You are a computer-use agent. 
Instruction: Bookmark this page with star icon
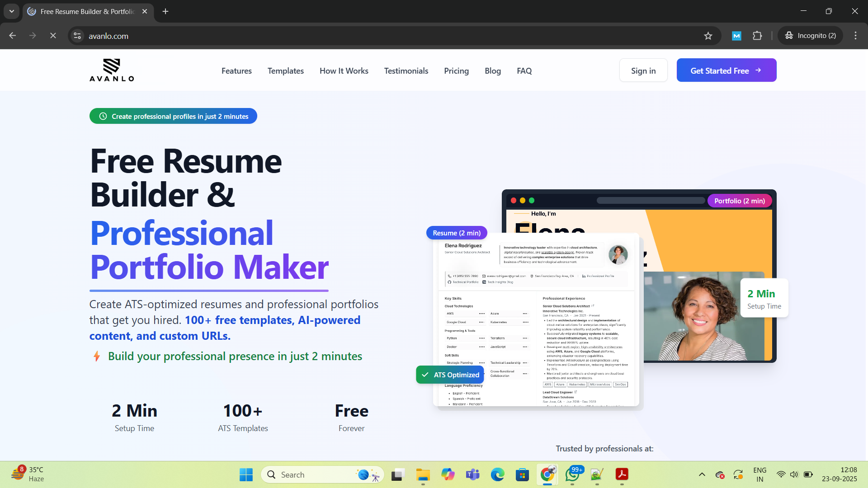pyautogui.click(x=708, y=36)
